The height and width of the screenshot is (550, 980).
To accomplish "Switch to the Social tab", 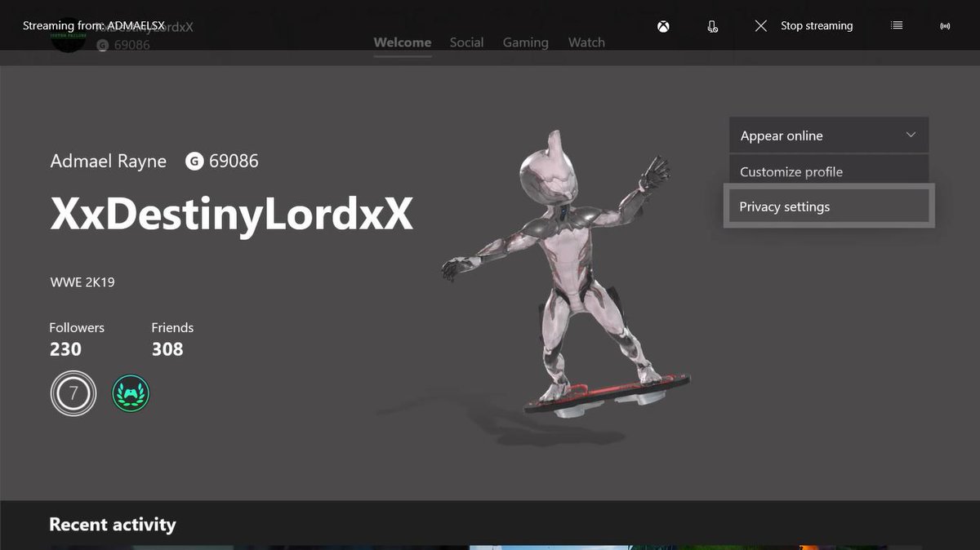I will click(x=466, y=42).
